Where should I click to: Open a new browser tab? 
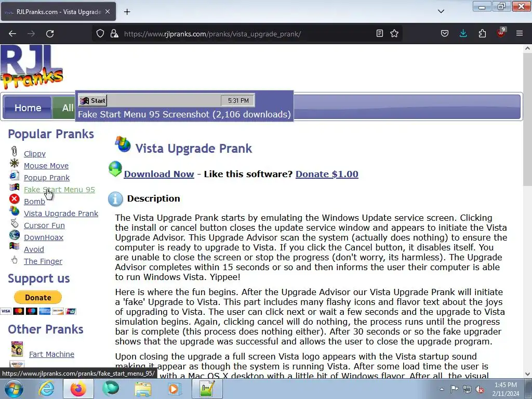127,12
